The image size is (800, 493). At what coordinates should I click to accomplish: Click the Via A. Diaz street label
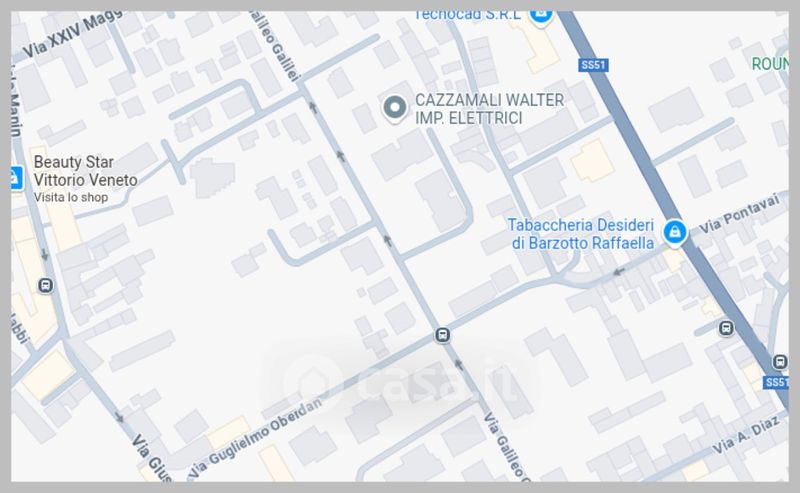[745, 435]
